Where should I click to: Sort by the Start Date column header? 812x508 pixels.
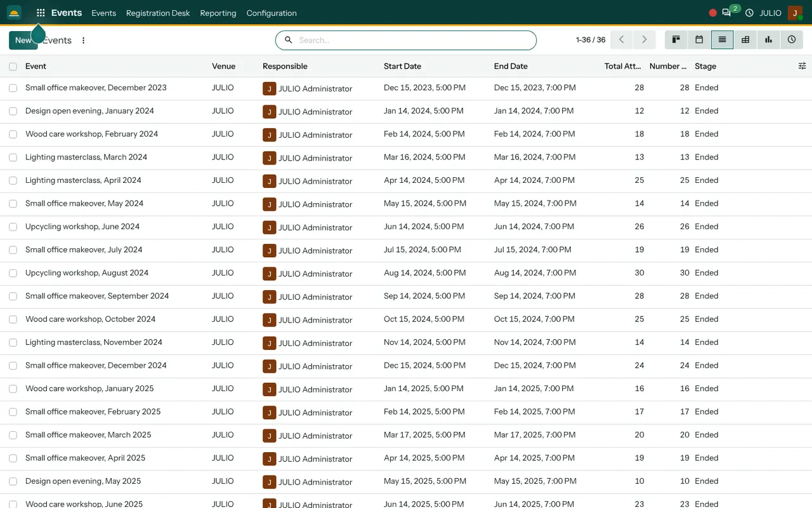click(x=402, y=66)
